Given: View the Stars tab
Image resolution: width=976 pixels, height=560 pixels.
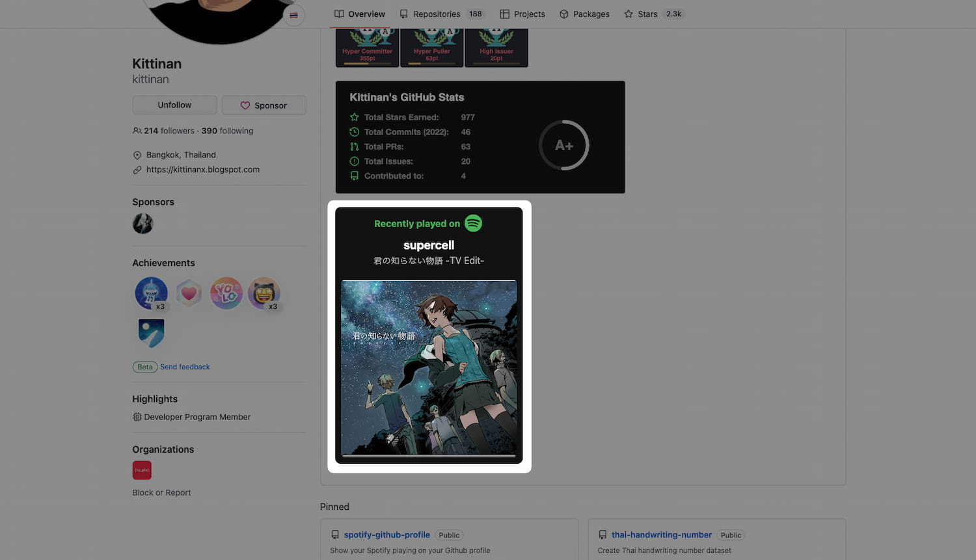Looking at the screenshot, I should pyautogui.click(x=653, y=14).
